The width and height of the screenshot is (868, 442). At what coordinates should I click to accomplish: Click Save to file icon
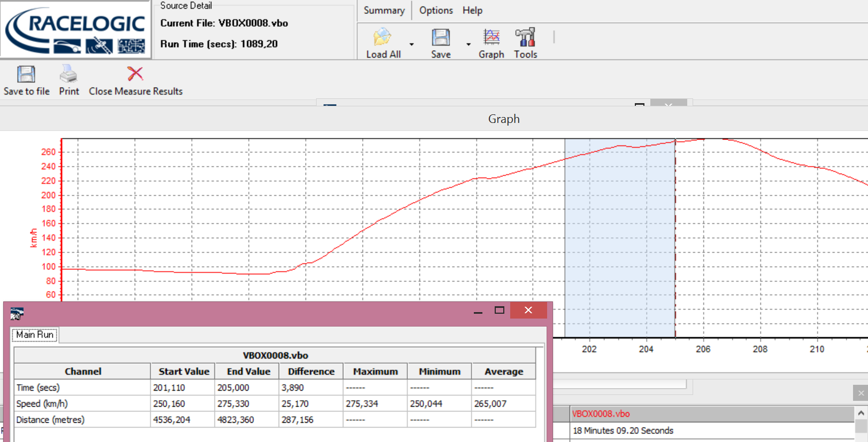point(26,75)
